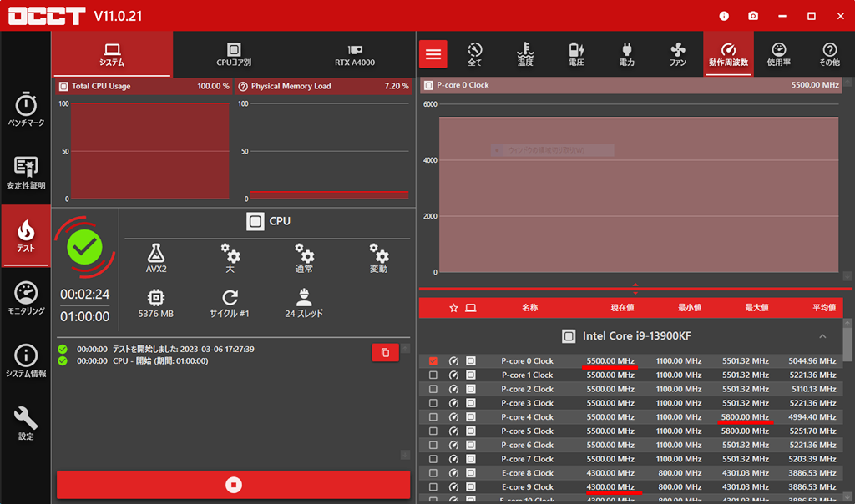The width and height of the screenshot is (855, 504).
Task: Click the screenshot camera icon in title bar
Action: point(753,16)
